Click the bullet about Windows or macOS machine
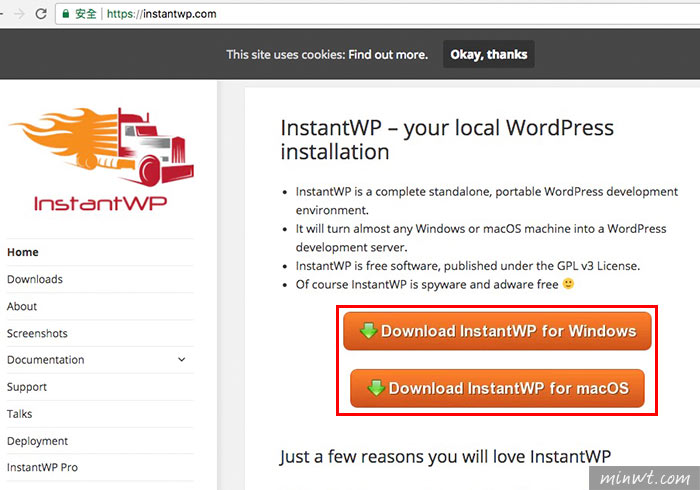 [x=481, y=238]
